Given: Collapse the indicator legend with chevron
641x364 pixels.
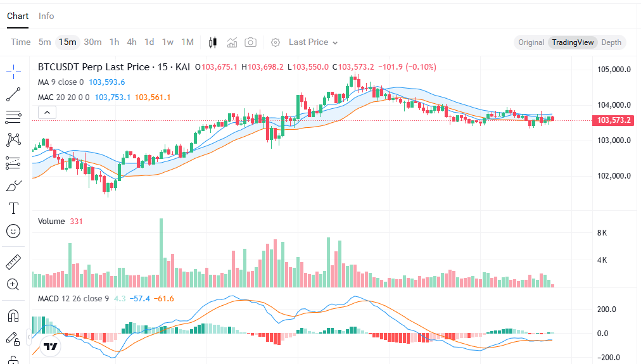Looking at the screenshot, I should (47, 113).
